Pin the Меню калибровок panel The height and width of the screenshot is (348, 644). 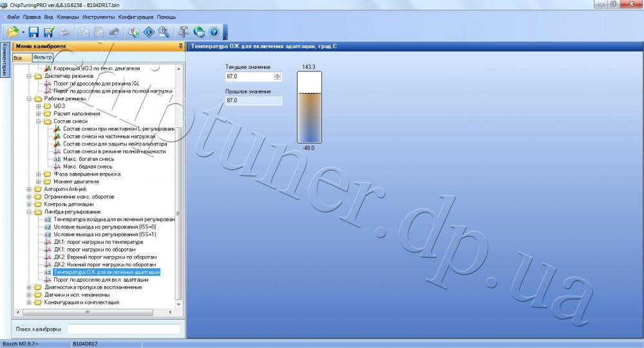point(180,46)
